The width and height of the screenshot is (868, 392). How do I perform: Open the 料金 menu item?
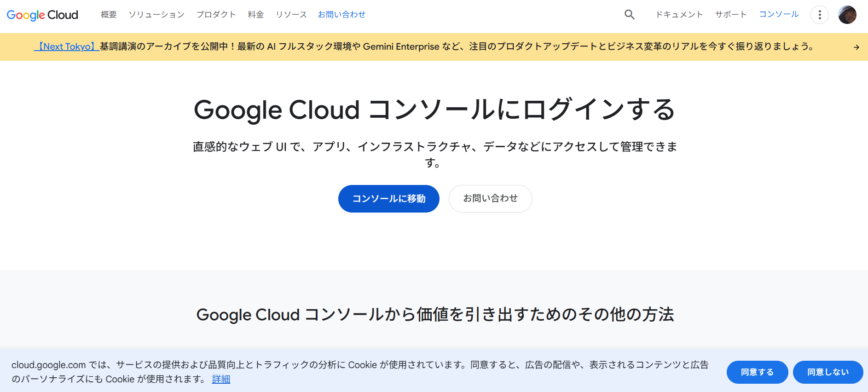pyautogui.click(x=256, y=15)
